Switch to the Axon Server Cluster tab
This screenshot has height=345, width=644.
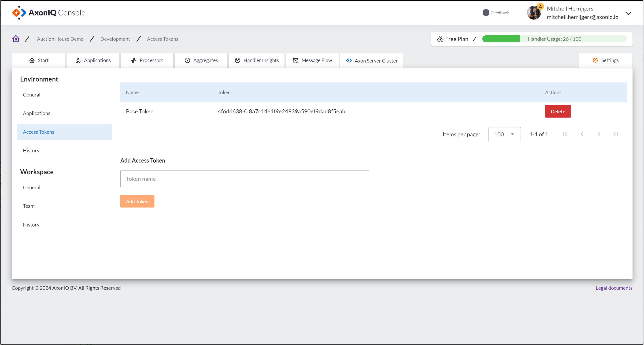(x=372, y=60)
